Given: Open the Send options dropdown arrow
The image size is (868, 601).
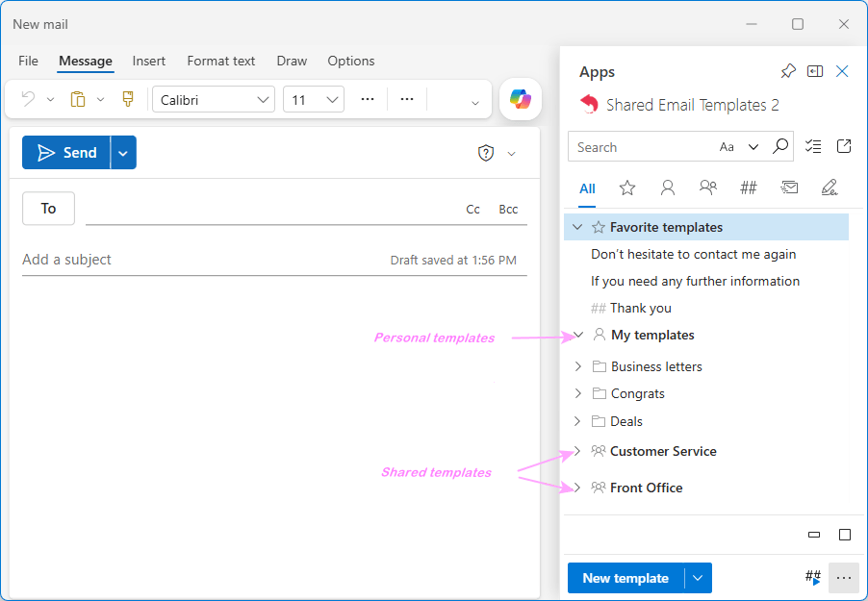Looking at the screenshot, I should [123, 153].
